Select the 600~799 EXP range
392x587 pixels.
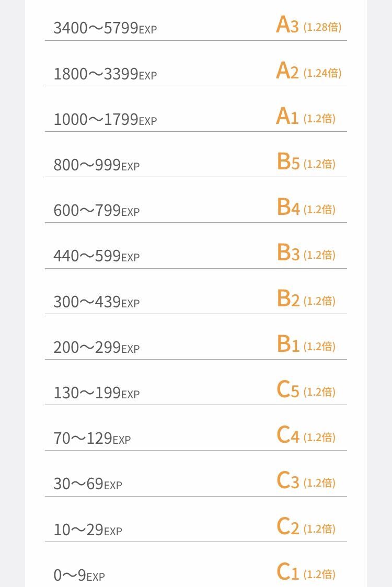coord(97,211)
